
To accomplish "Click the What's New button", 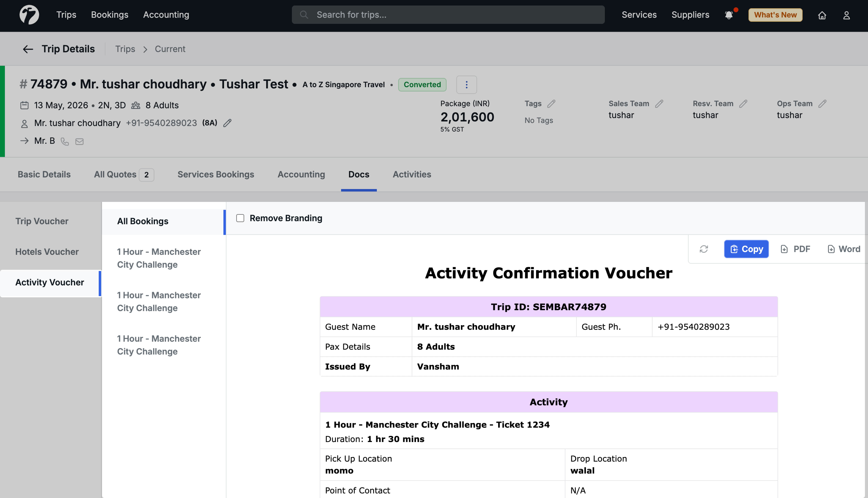I will (775, 15).
